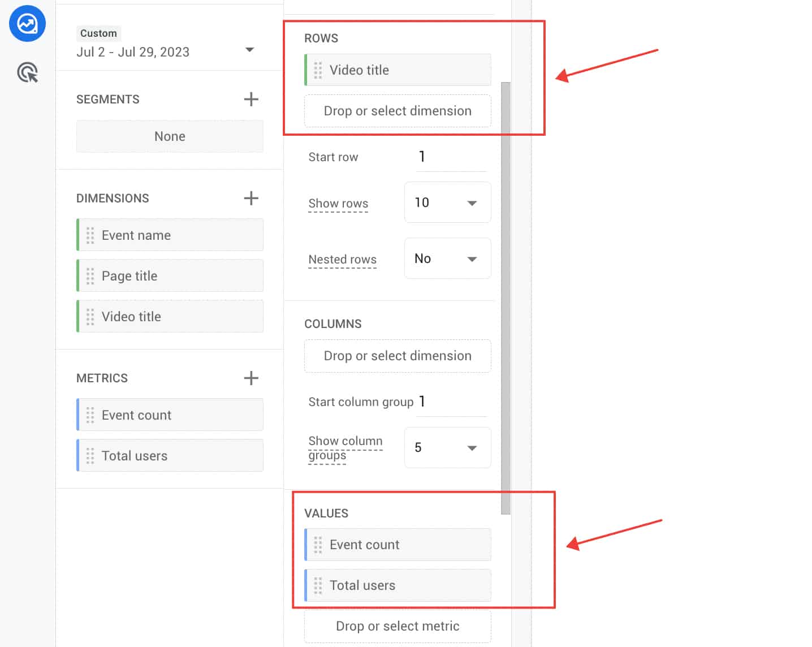Click the settings panel vertical scrollbar
The height and width of the screenshot is (647, 812).
[x=506, y=298]
